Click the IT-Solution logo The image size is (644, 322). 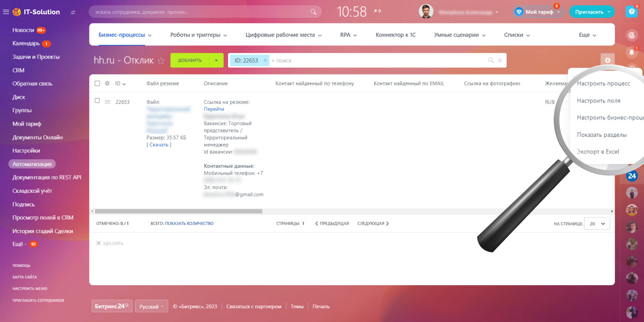pyautogui.click(x=36, y=12)
